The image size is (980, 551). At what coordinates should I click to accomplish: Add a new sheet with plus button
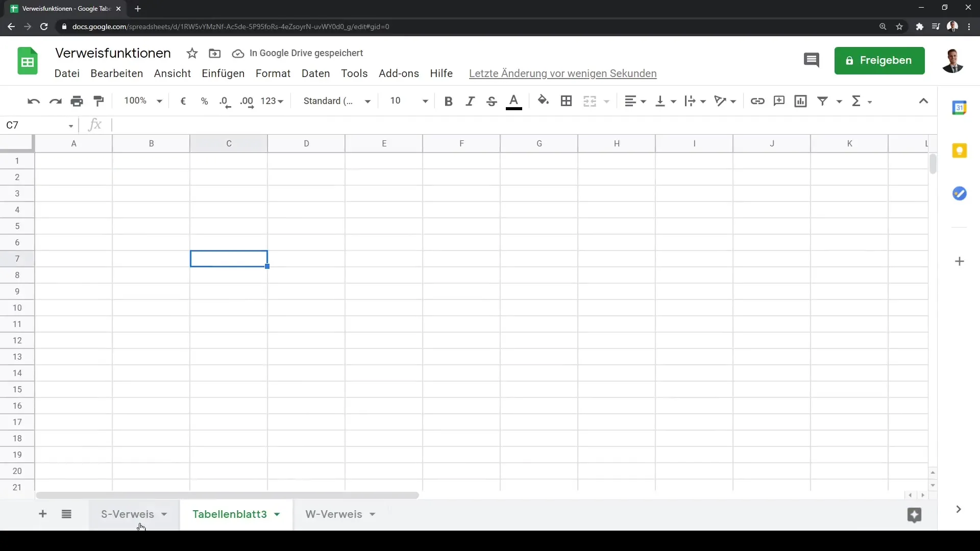pyautogui.click(x=43, y=514)
